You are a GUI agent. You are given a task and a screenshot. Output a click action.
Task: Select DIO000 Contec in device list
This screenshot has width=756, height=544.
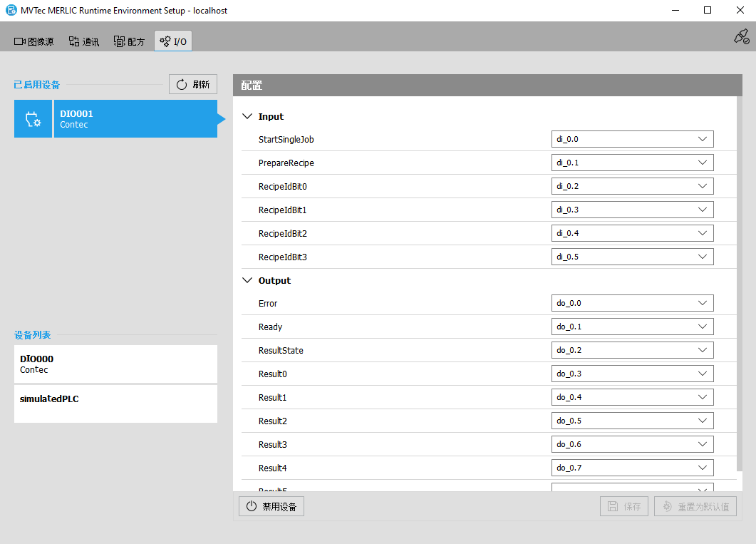coord(115,364)
